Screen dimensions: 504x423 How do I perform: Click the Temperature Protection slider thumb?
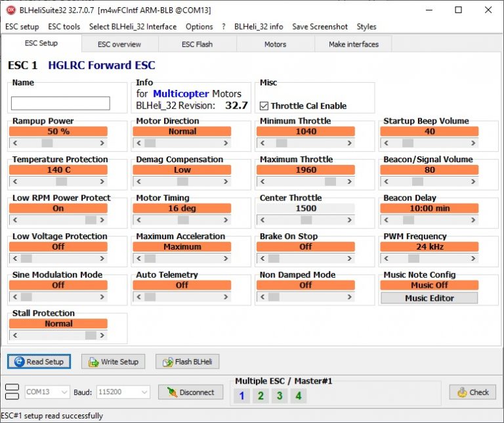pos(62,181)
